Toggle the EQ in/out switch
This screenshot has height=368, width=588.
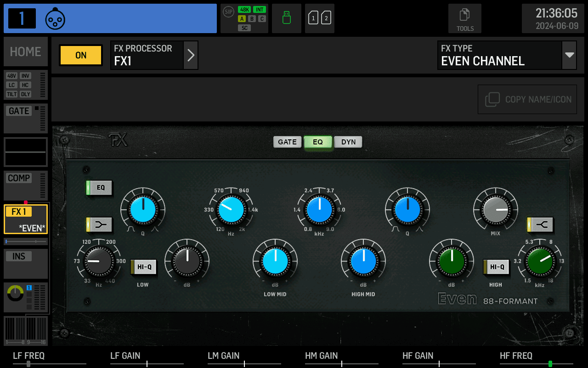coord(99,188)
